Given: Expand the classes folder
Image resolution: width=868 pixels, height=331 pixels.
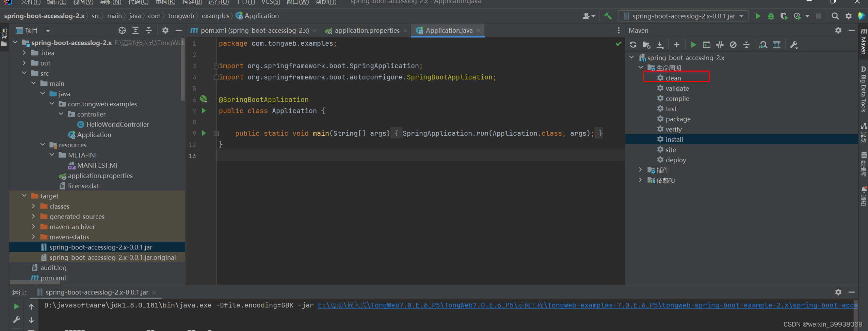Looking at the screenshot, I should 33,206.
